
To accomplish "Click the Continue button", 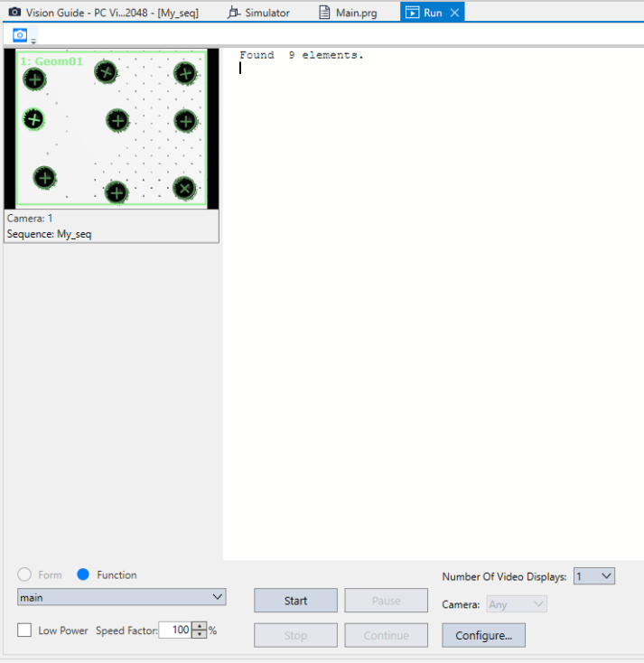I will click(386, 635).
